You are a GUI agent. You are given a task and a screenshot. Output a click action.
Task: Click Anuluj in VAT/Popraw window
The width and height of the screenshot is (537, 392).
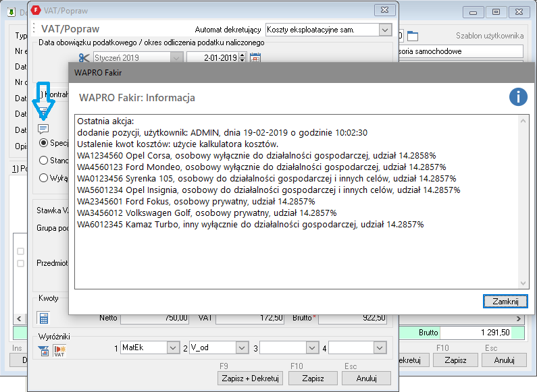pyautogui.click(x=366, y=379)
